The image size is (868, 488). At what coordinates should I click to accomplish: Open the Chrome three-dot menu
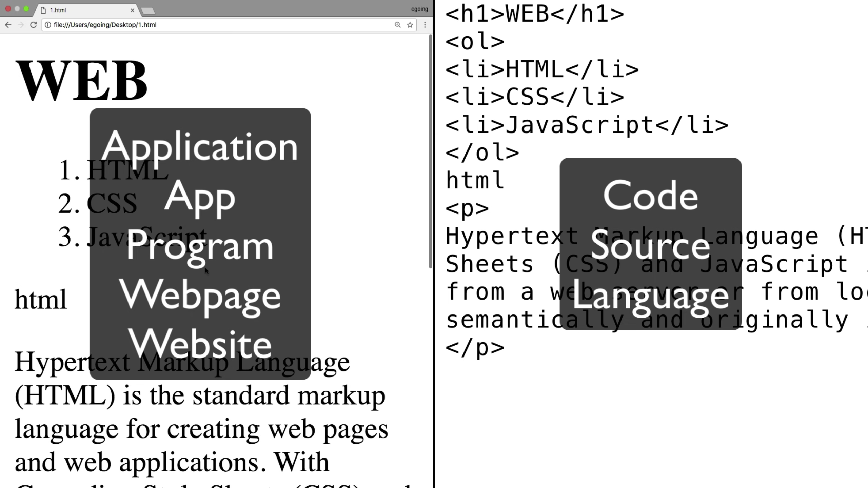pyautogui.click(x=425, y=25)
